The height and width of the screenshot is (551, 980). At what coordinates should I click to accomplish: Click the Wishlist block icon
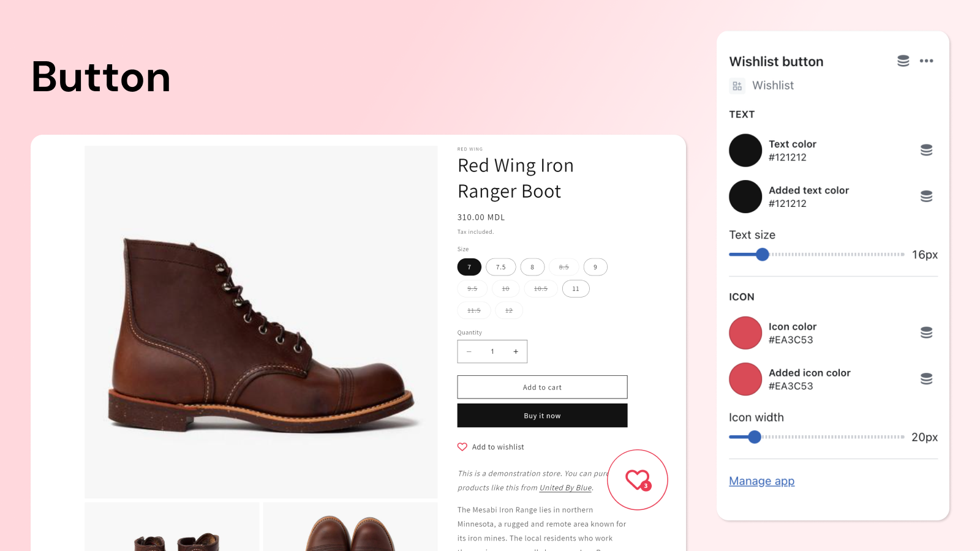tap(737, 86)
